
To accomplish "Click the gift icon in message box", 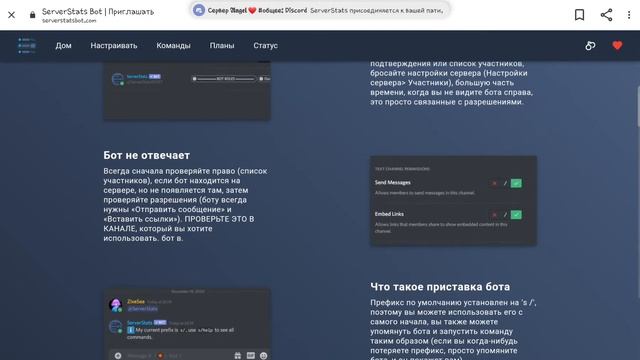I will (x=238, y=356).
